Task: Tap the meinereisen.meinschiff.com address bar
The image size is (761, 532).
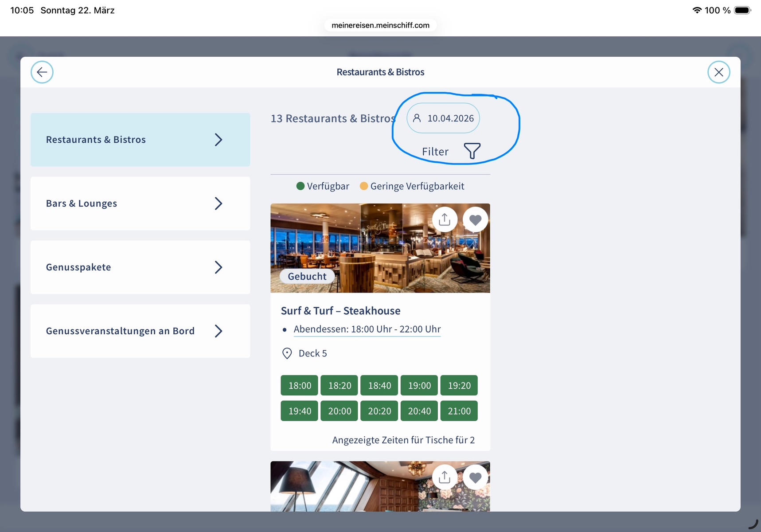Action: pyautogui.click(x=380, y=25)
